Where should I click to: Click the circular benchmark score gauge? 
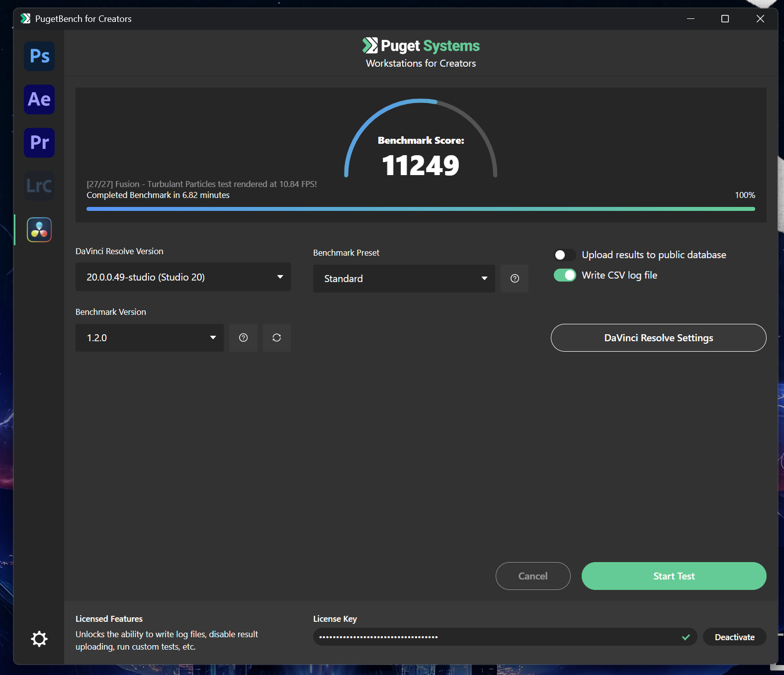coord(421,138)
